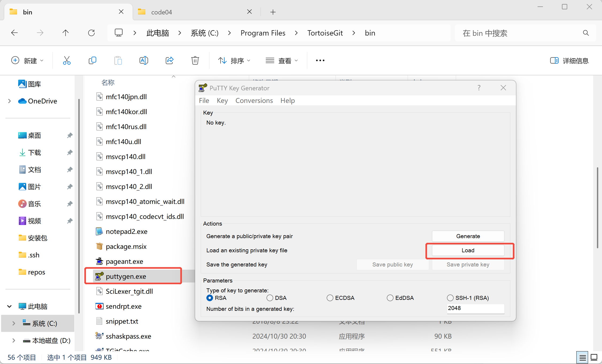
Task: Click the TortoiseGit breadcrumb segment
Action: [325, 33]
